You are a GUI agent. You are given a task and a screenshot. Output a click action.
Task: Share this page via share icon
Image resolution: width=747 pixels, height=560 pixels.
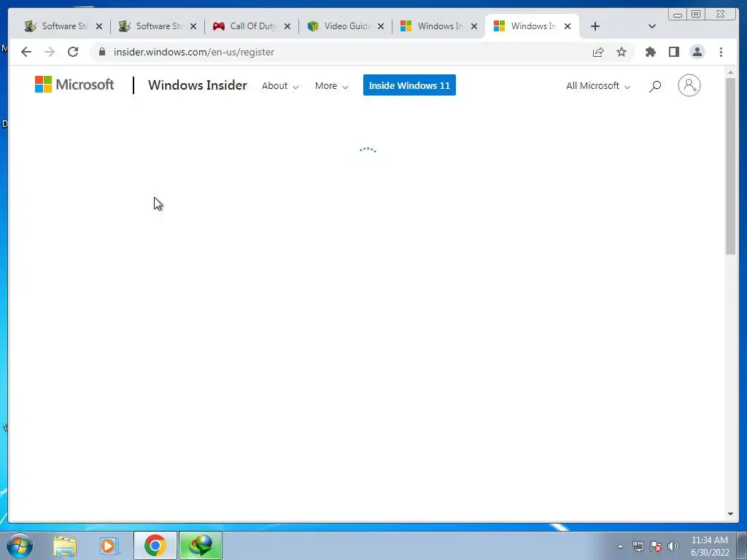(x=598, y=52)
